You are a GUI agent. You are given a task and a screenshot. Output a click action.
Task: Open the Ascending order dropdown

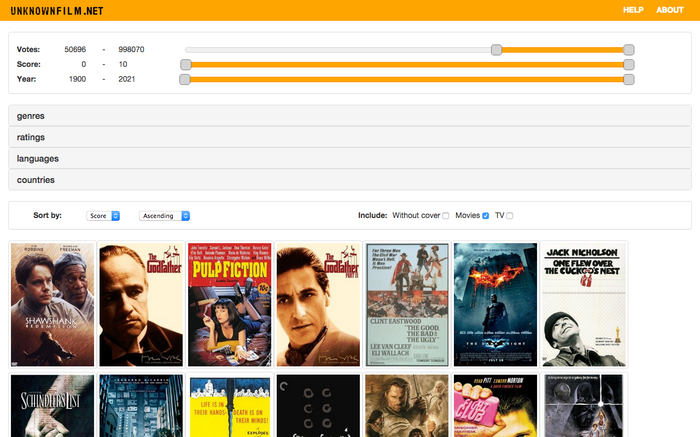(164, 216)
